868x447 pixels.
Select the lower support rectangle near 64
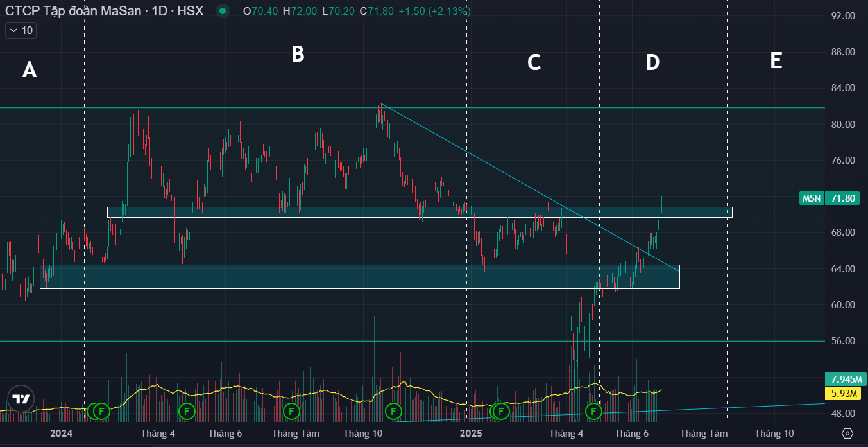[359, 276]
